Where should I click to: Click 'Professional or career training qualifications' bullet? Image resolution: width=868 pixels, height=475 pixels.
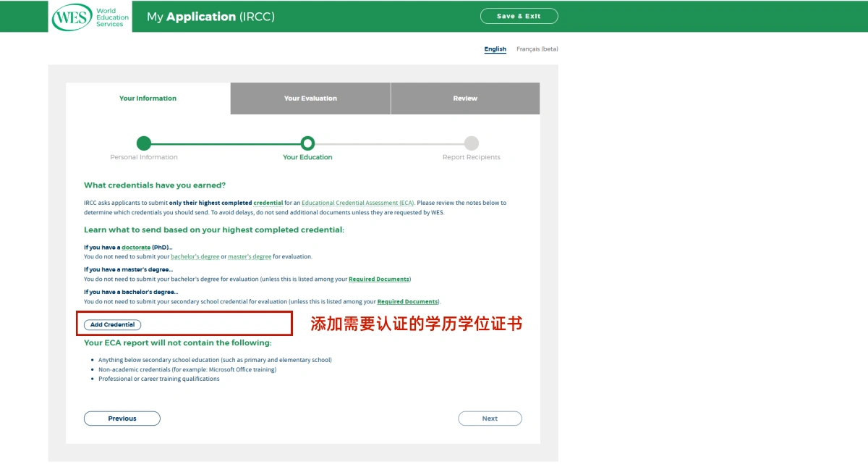coord(159,379)
